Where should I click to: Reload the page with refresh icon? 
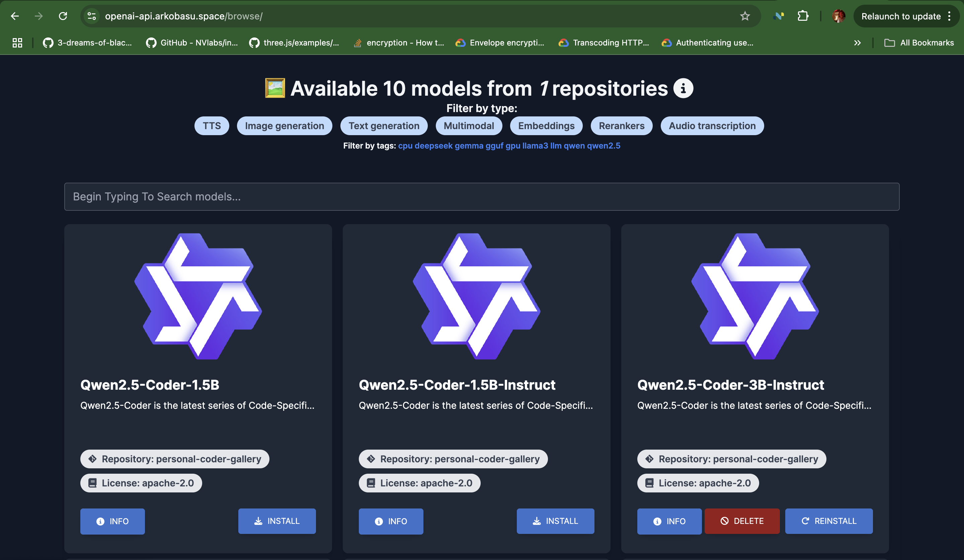[63, 16]
